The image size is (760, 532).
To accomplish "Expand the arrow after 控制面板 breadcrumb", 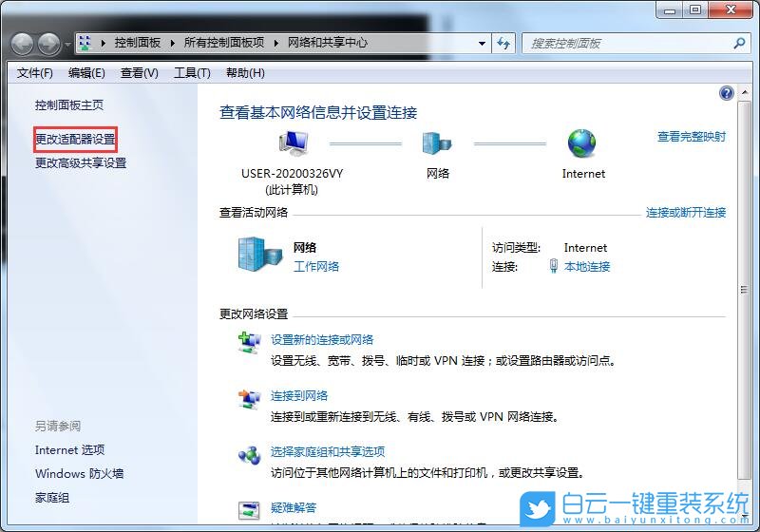I will (x=172, y=43).
